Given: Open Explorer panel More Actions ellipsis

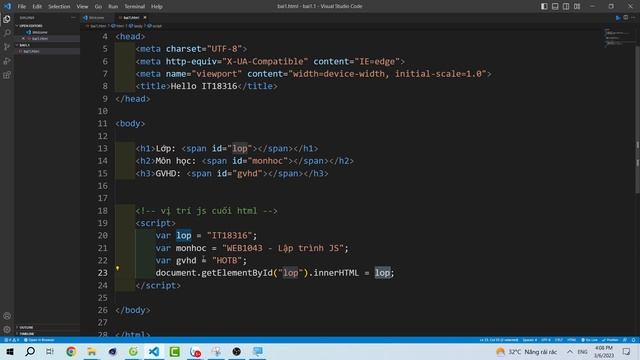Looking at the screenshot, I should pyautogui.click(x=73, y=18).
